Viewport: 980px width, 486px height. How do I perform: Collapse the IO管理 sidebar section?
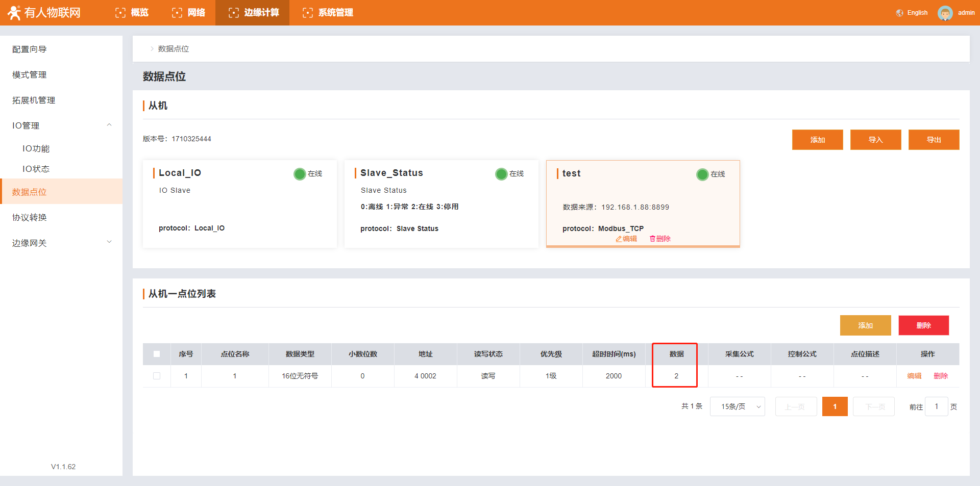coord(109,125)
